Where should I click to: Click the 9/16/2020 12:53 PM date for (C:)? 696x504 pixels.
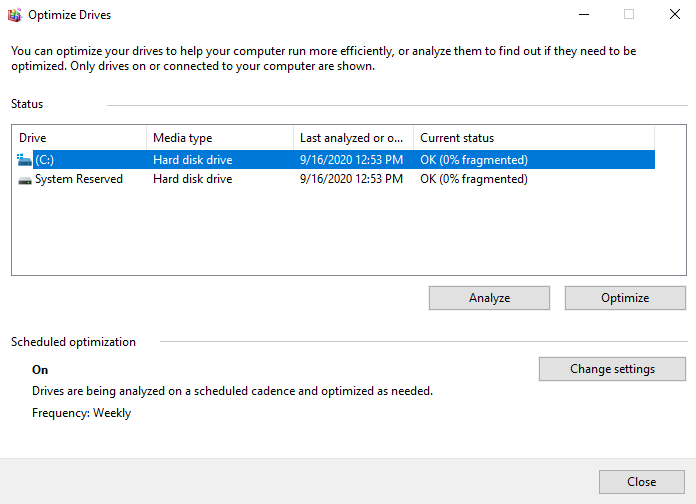coord(351,160)
